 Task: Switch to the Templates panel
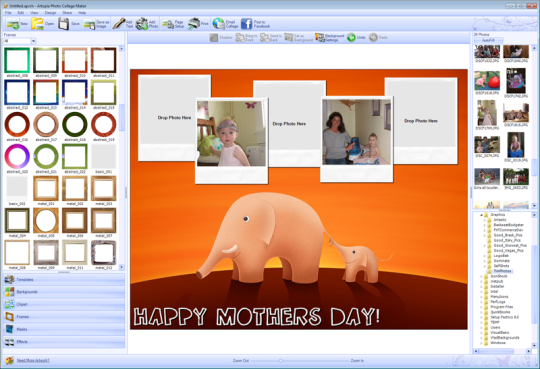tap(64, 280)
